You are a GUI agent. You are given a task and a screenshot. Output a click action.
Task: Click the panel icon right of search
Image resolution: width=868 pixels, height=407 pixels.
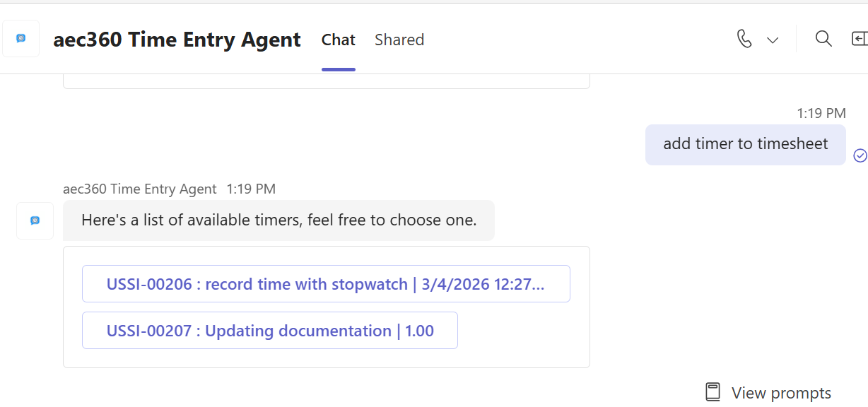(x=859, y=39)
